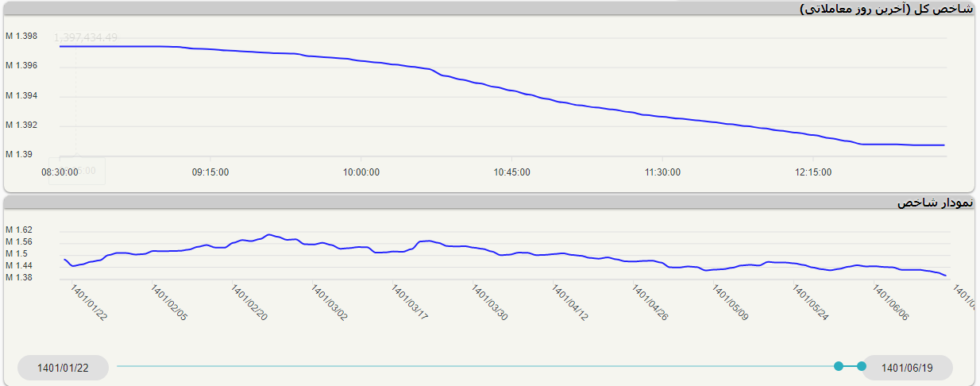This screenshot has height=386, width=980.
Task: Click the 1401/04/26 date axis label
Action: click(x=650, y=303)
